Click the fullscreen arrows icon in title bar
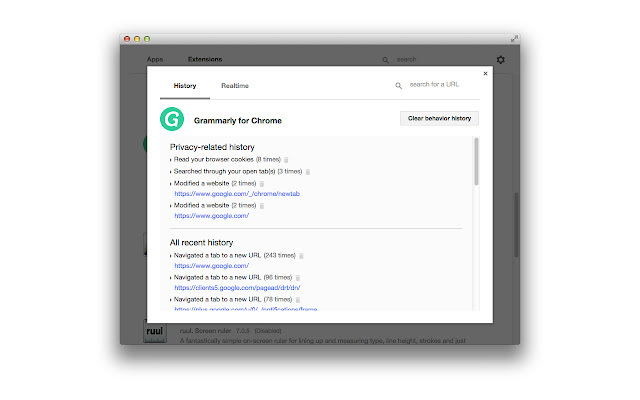This screenshot has width=640, height=400. (514, 39)
